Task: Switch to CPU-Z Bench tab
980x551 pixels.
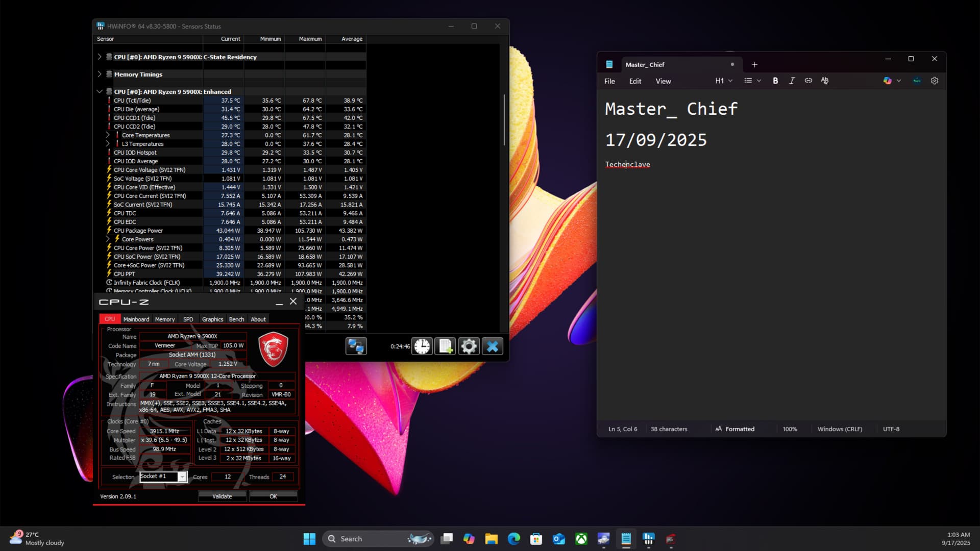Action: [x=236, y=319]
